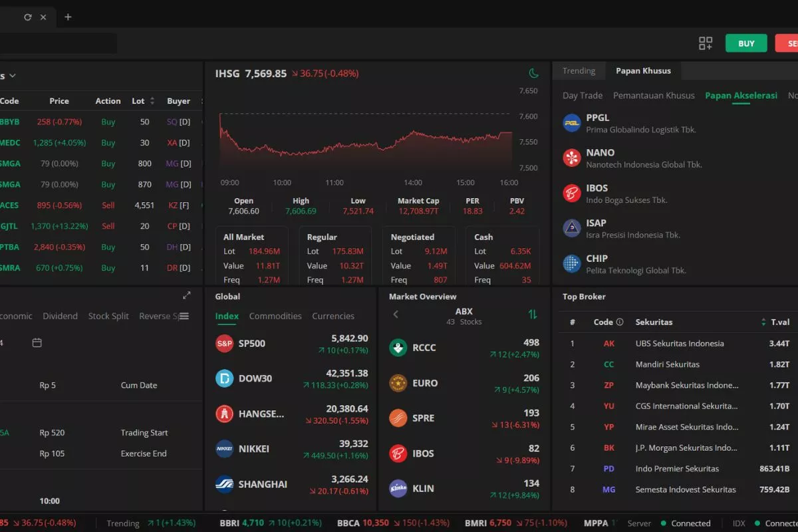The height and width of the screenshot is (532, 798).
Task: Open the Commodities tab in Global
Action: [275, 316]
